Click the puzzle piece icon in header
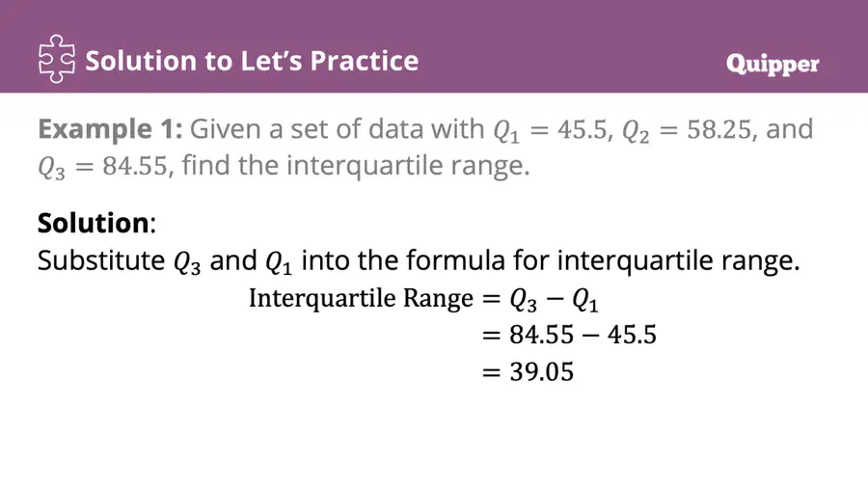 coord(57,59)
